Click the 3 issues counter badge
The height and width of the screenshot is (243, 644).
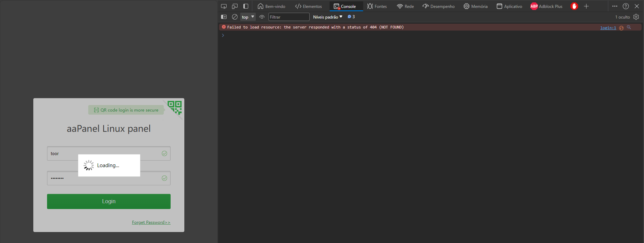point(351,16)
